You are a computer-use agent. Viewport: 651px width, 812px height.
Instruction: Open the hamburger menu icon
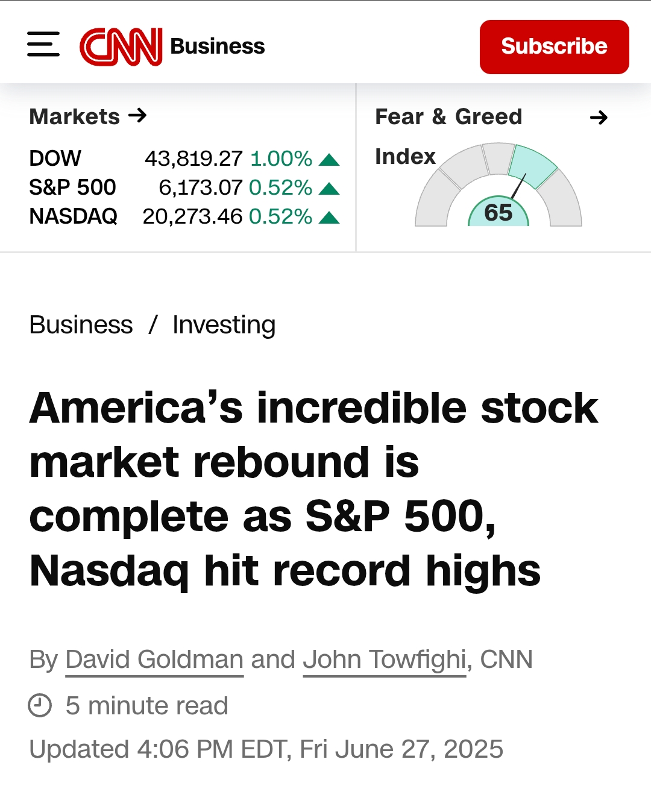pyautogui.click(x=43, y=44)
